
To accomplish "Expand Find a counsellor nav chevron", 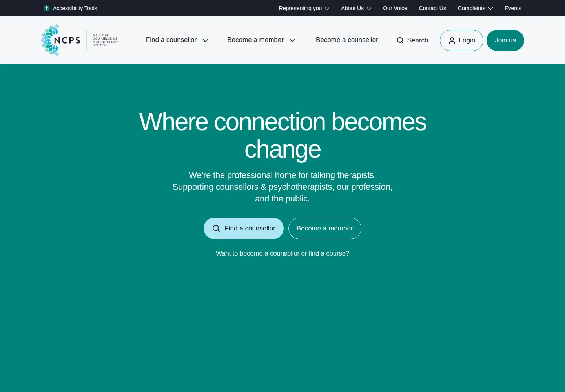I will 205,40.
